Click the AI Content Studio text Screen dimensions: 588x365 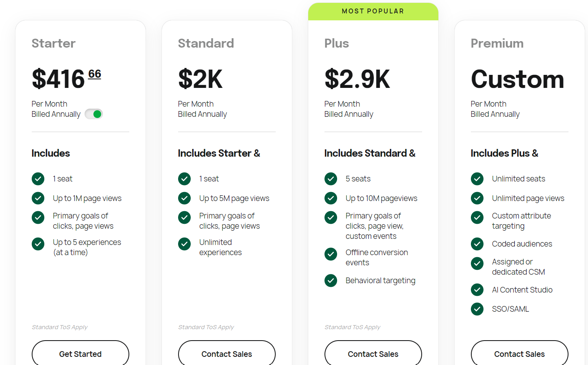[522, 290]
